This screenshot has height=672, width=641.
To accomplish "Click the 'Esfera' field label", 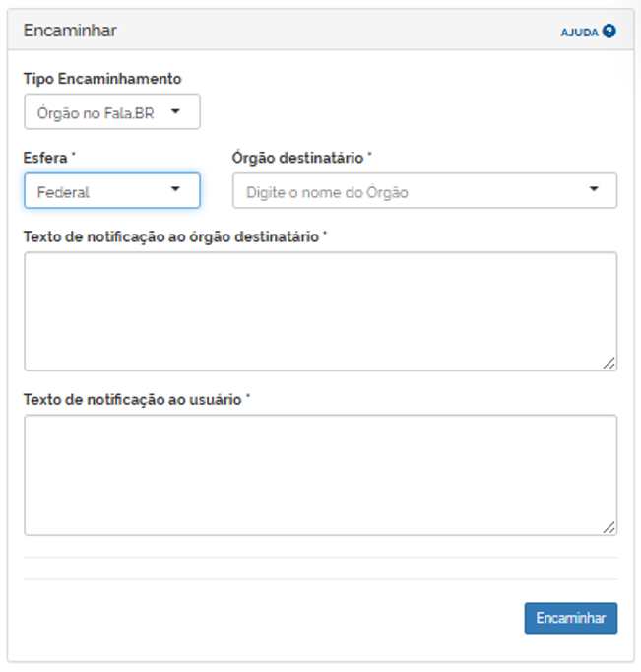I will [x=45, y=157].
